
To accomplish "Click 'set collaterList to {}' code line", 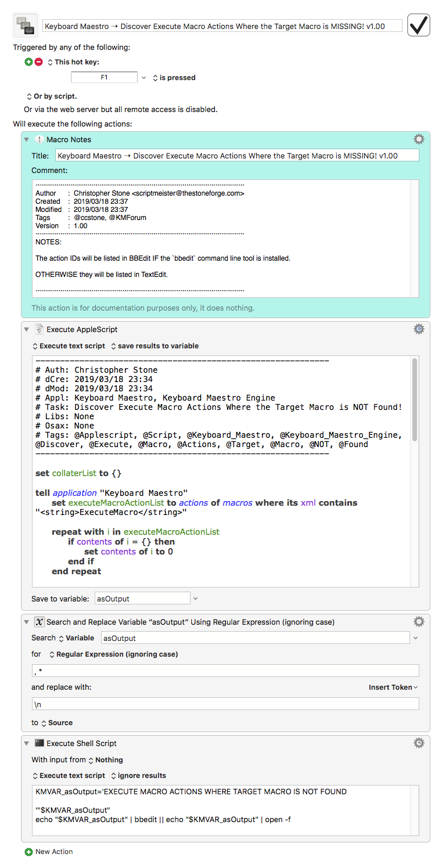I will point(78,473).
